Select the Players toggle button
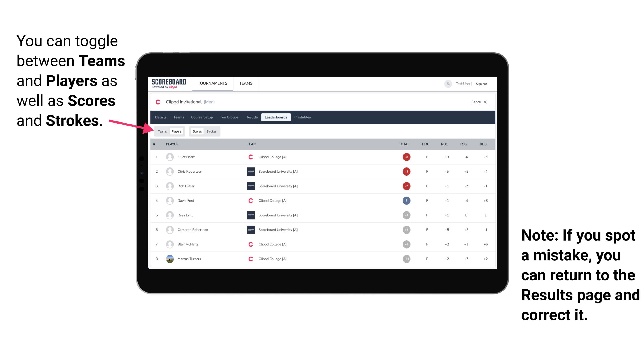 [x=177, y=131]
